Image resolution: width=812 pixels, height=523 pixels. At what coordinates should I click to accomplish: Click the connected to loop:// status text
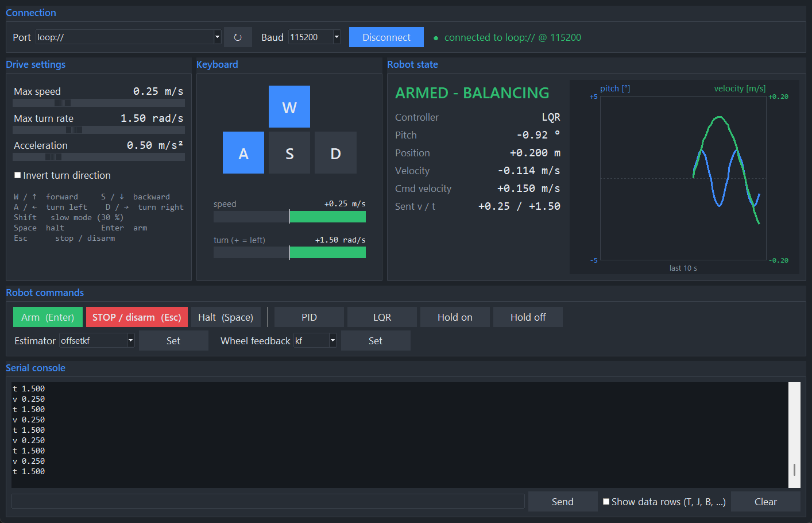[513, 37]
